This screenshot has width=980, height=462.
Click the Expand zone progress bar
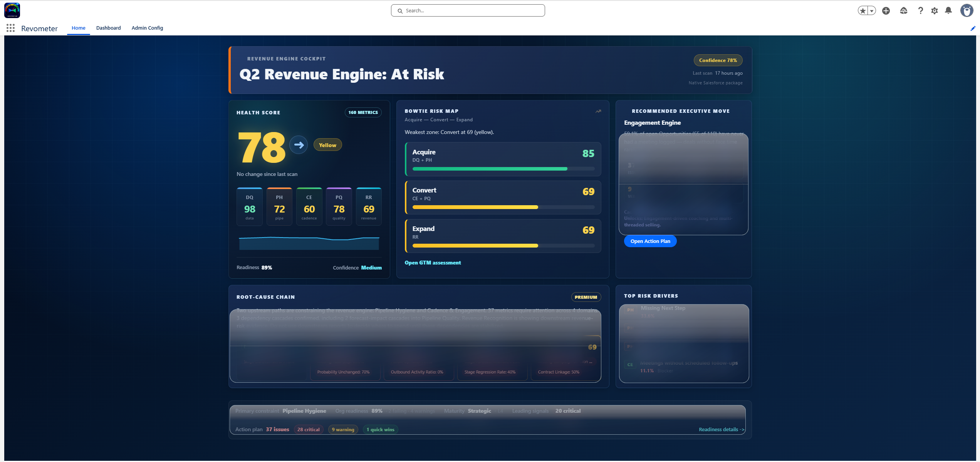[503, 246]
